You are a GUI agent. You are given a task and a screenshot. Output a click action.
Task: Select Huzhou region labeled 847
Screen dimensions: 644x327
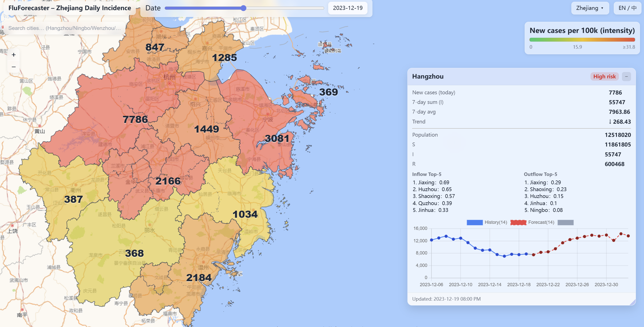[155, 47]
